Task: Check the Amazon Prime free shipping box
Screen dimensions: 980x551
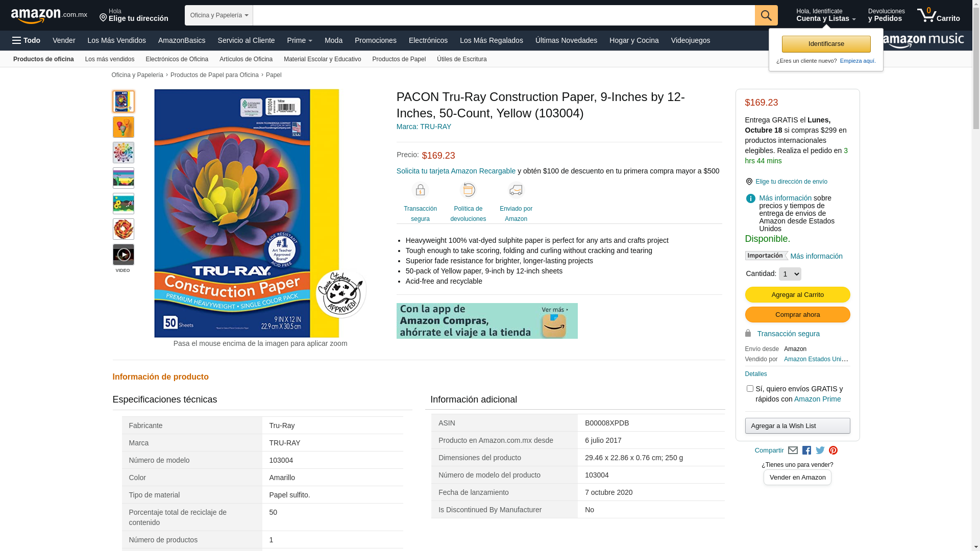Action: [750, 389]
